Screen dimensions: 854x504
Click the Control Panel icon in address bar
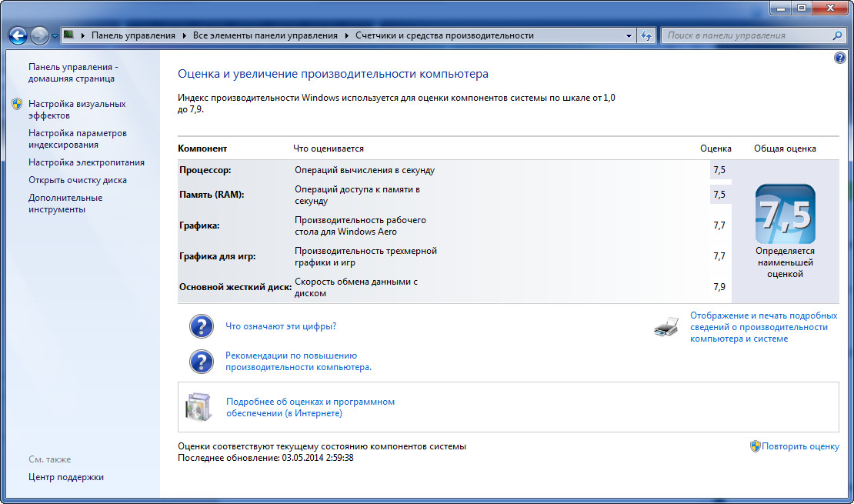pos(68,35)
